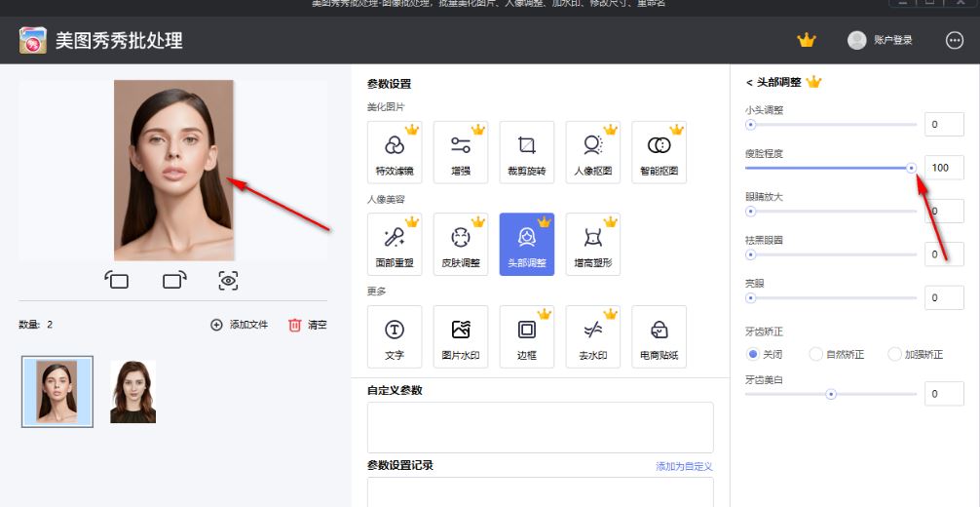Click the 牙齿美白 slider handle
The image size is (980, 507).
coord(831,394)
